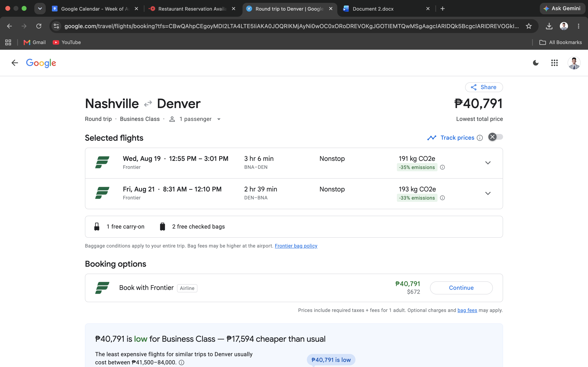Open the Frontier bag policy link
588x367 pixels.
(x=296, y=246)
